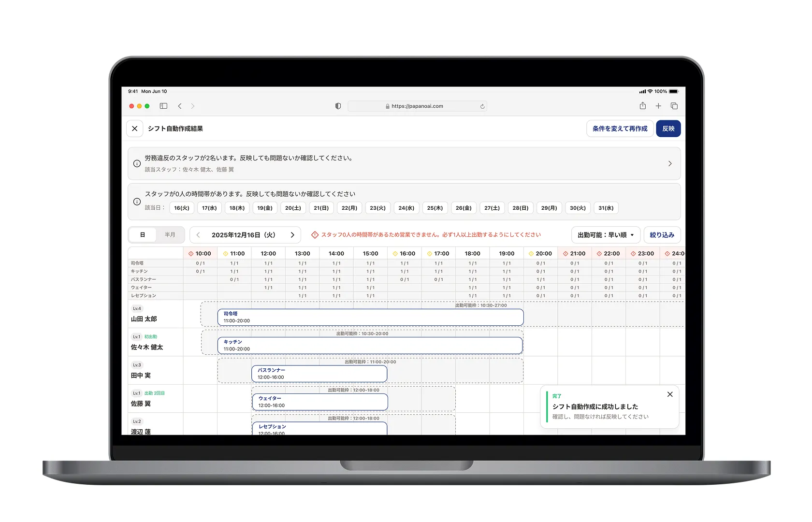Open a new tab with plus icon
Screen dimensions: 812x522
[x=658, y=106]
